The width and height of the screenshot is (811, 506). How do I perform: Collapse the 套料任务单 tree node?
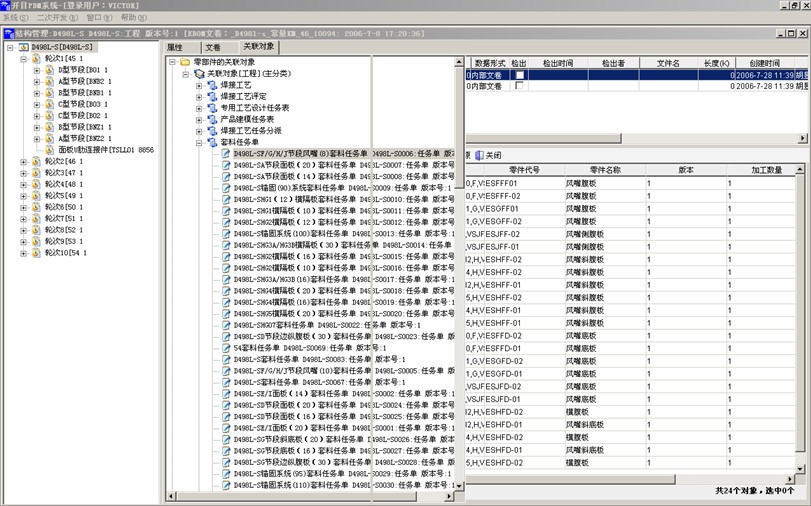point(199,142)
